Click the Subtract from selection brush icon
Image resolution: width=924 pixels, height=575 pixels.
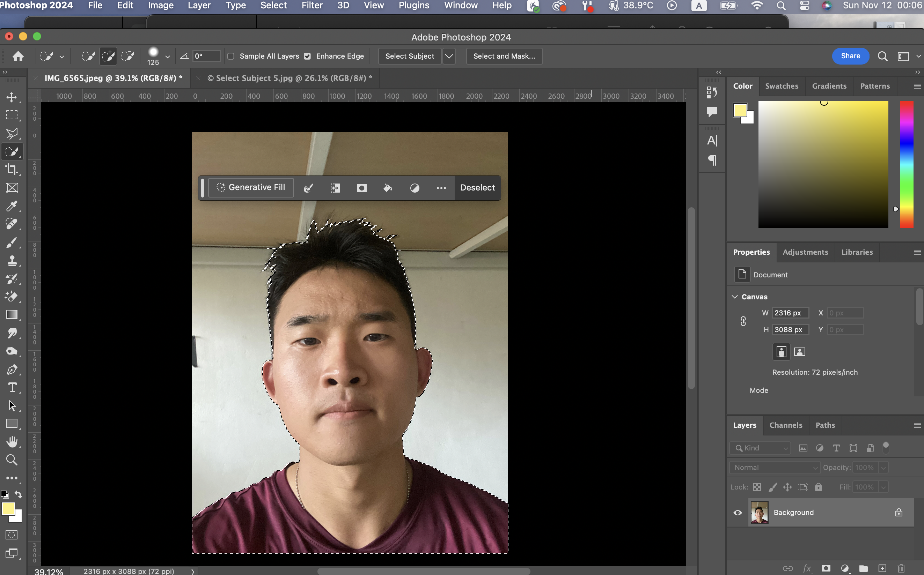127,56
